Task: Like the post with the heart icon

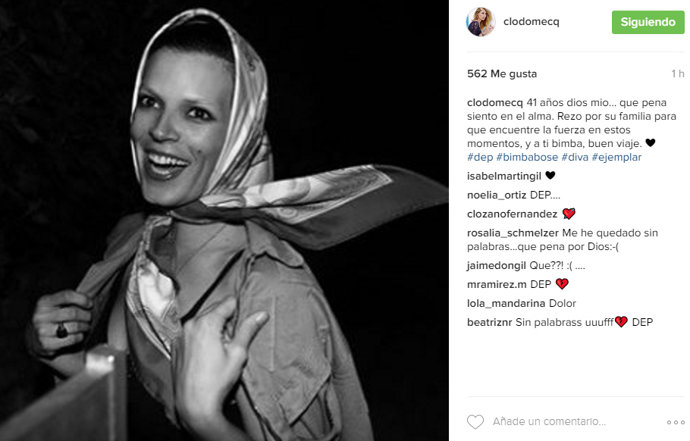Action: pos(475,422)
